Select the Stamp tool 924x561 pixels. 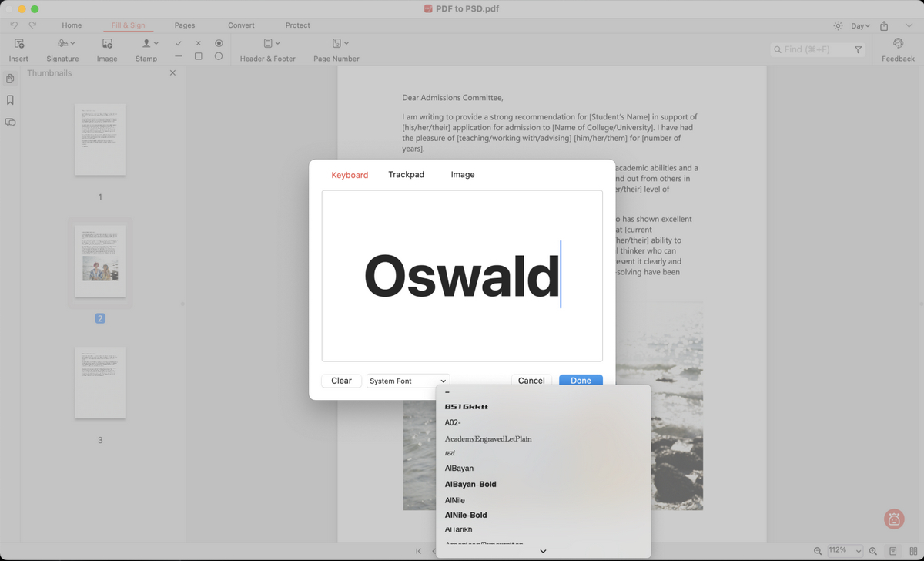pyautogui.click(x=146, y=49)
